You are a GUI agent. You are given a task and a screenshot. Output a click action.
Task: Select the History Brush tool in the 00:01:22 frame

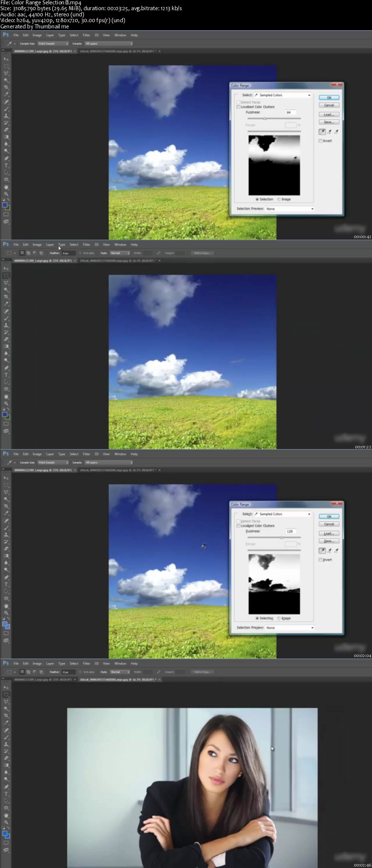point(6,332)
